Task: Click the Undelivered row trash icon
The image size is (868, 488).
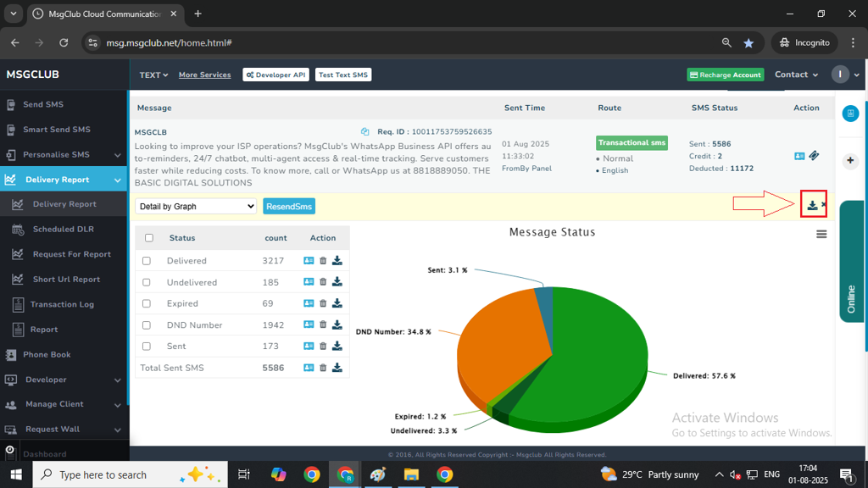Action: [x=323, y=281]
